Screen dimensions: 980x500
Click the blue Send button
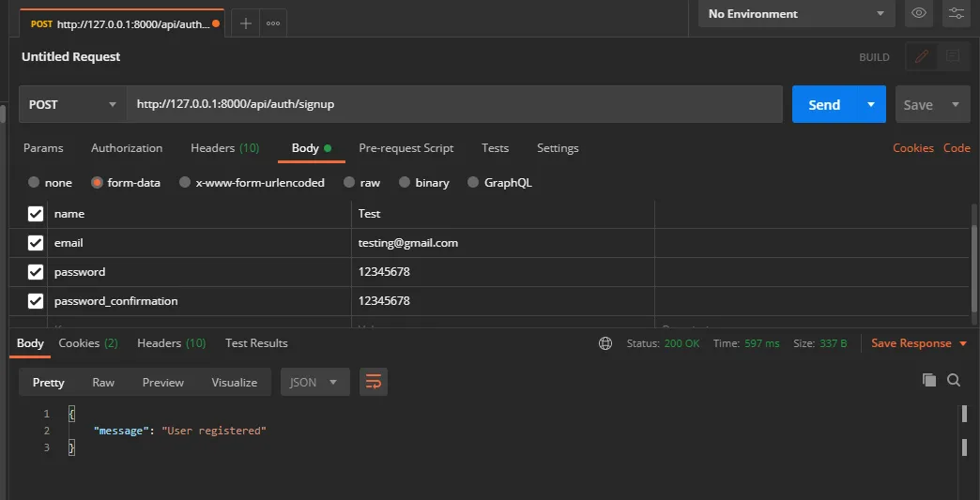click(824, 105)
